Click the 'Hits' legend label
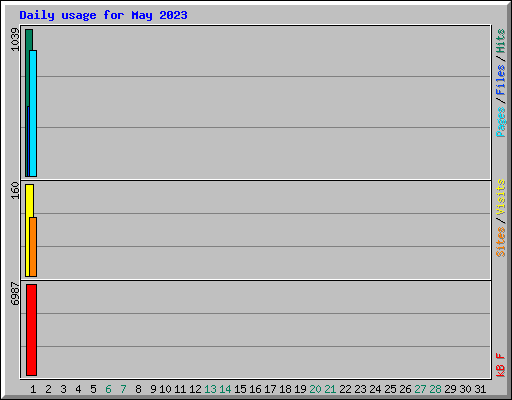Image resolution: width=512 pixels, height=400 pixels. coord(500,41)
